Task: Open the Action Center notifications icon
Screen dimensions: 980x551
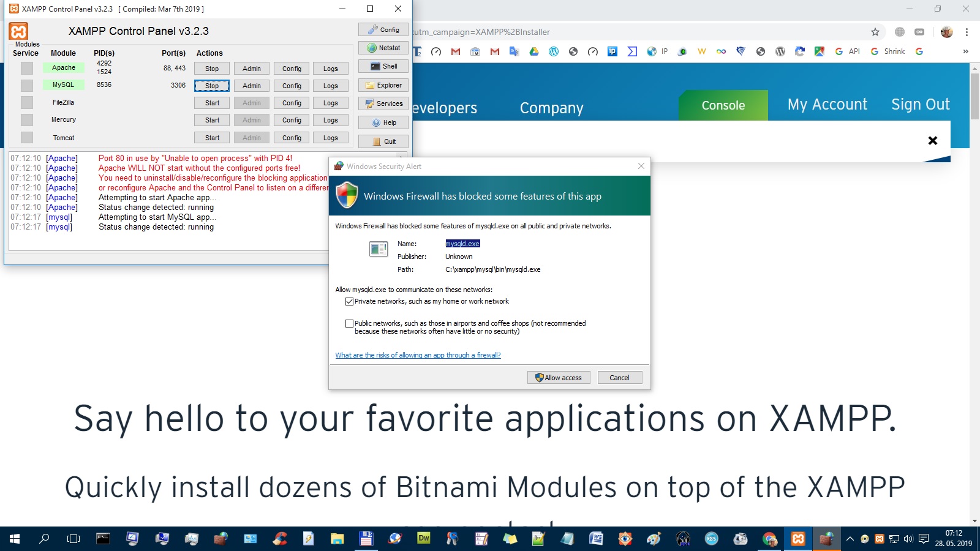Action: point(923,539)
